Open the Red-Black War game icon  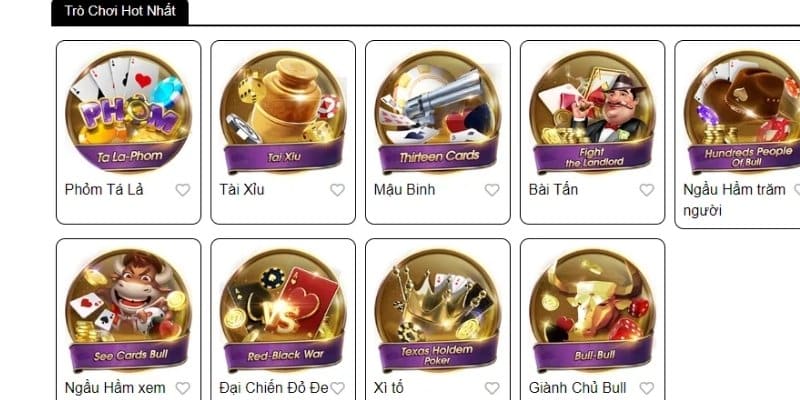pos(283,310)
